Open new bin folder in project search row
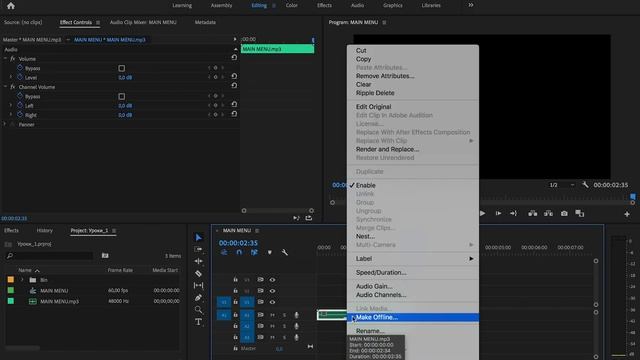Viewport: 640px width, 360px height. [x=105, y=256]
